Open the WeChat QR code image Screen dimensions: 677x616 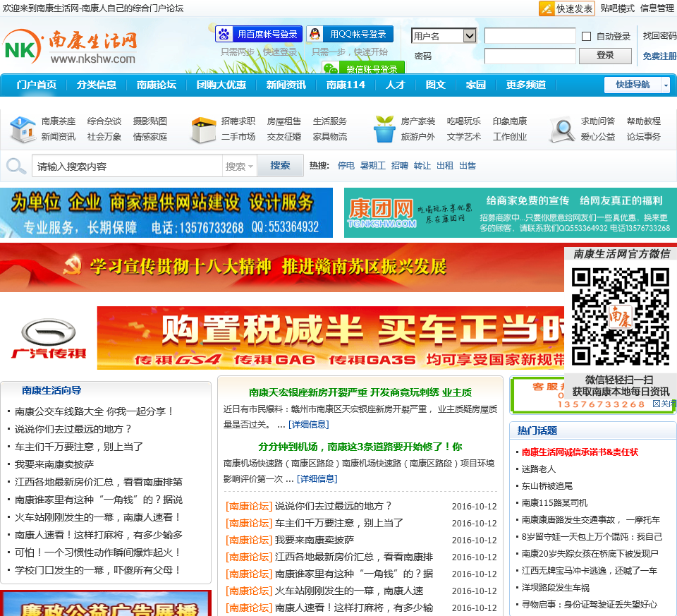pos(621,317)
